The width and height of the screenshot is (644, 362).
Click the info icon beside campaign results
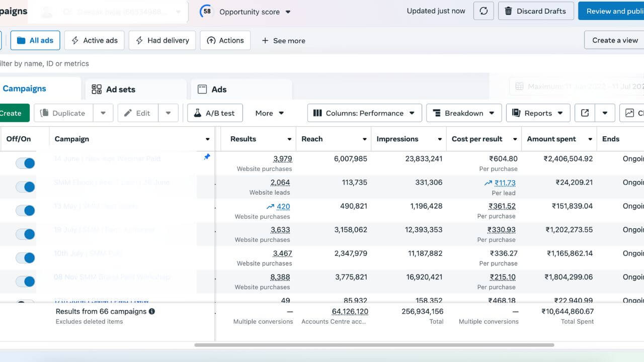[x=152, y=312]
